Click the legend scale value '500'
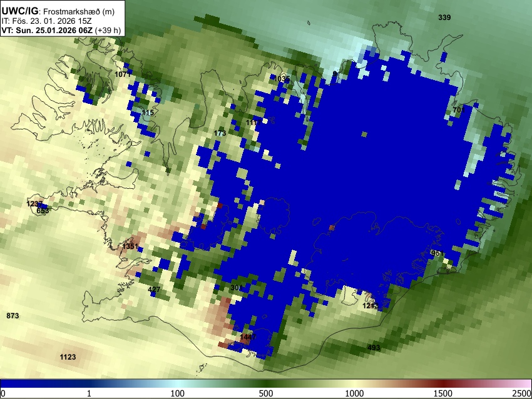The width and height of the screenshot is (532, 399). 266,393
